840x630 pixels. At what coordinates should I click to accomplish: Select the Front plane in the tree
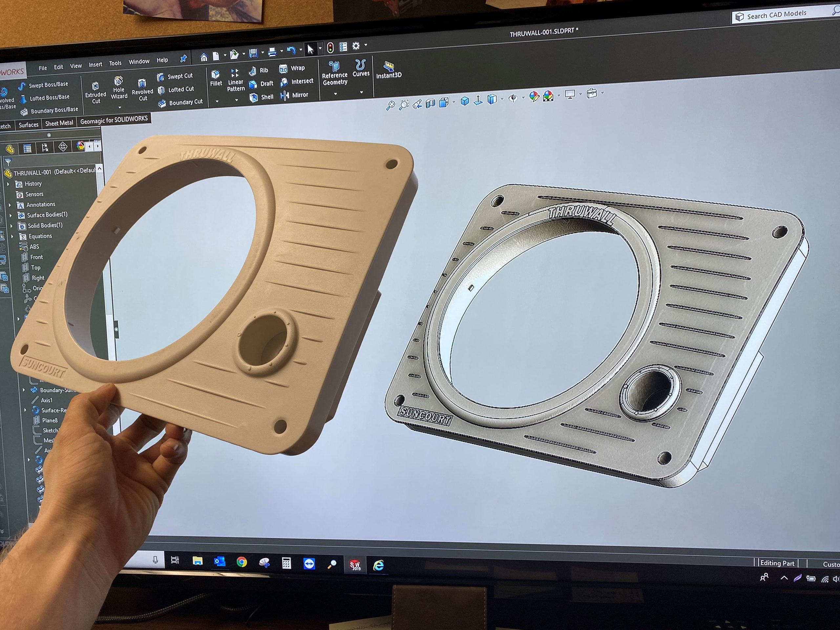coord(32,257)
